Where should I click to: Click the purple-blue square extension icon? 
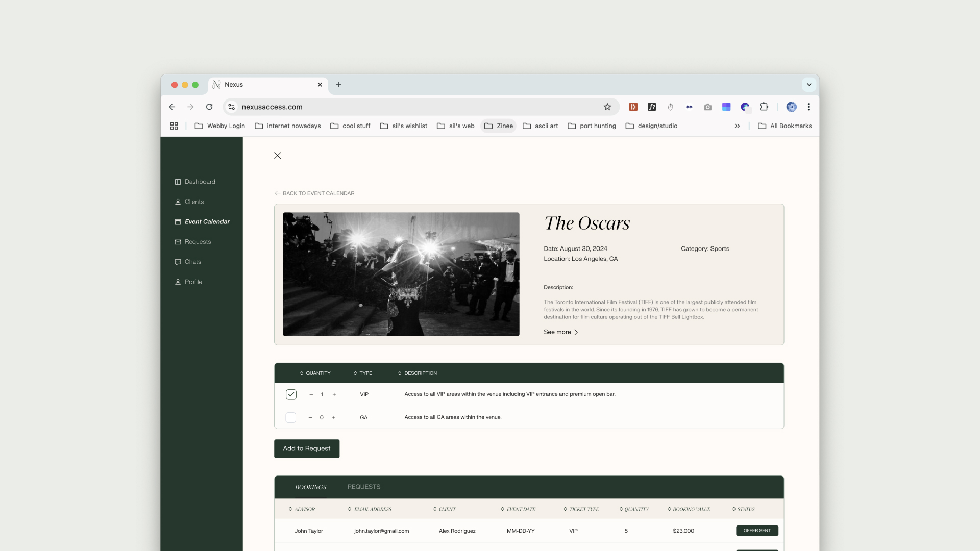pos(726,107)
